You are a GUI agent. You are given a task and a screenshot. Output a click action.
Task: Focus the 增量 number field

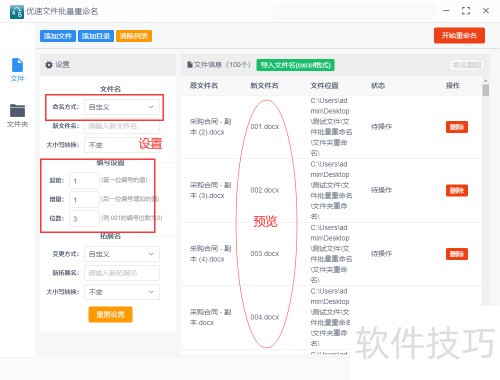(x=84, y=200)
